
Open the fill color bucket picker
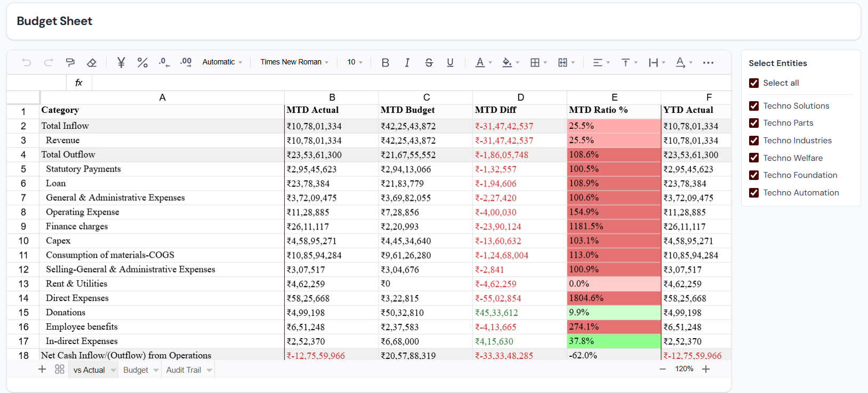pyautogui.click(x=507, y=63)
